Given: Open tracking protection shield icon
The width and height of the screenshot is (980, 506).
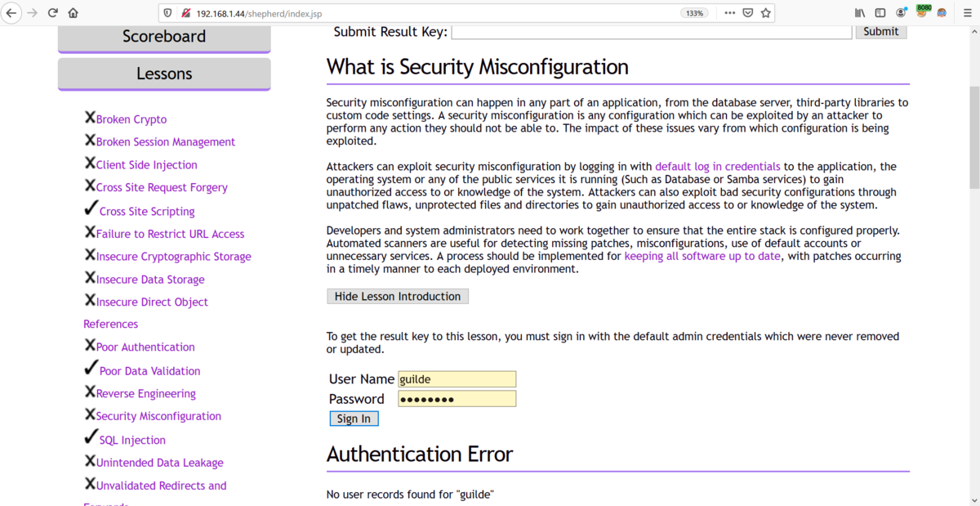Looking at the screenshot, I should coord(168,13).
